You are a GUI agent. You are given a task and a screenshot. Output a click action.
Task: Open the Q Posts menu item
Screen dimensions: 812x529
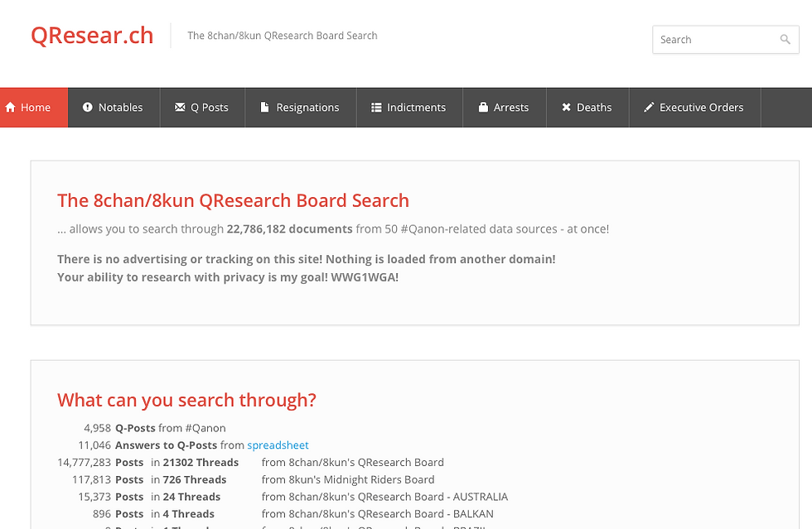[x=202, y=107]
